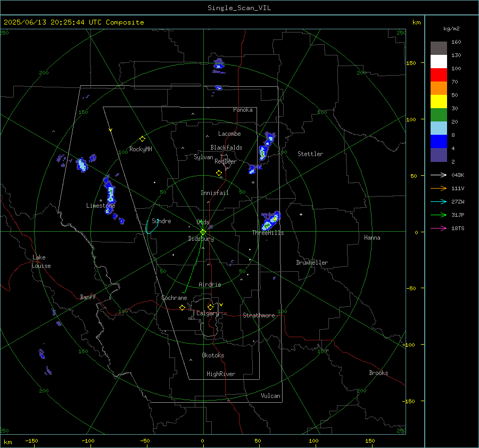
Task: Click the Sundre city label
Action: pyautogui.click(x=161, y=221)
